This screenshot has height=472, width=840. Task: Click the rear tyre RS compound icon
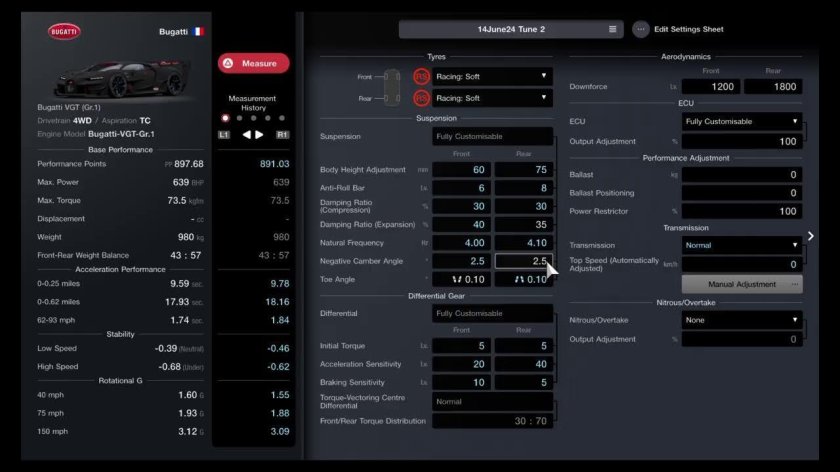(421, 98)
